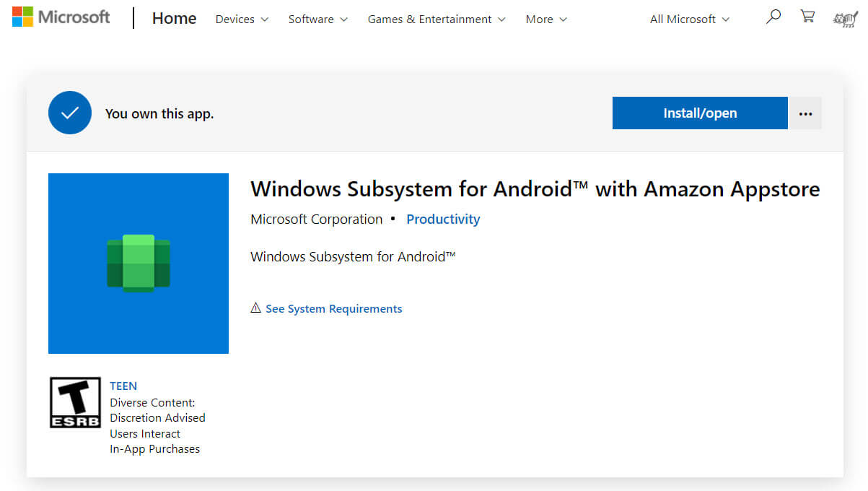Viewport: 868px width, 491px height.
Task: Expand the Devices menu
Action: point(242,19)
